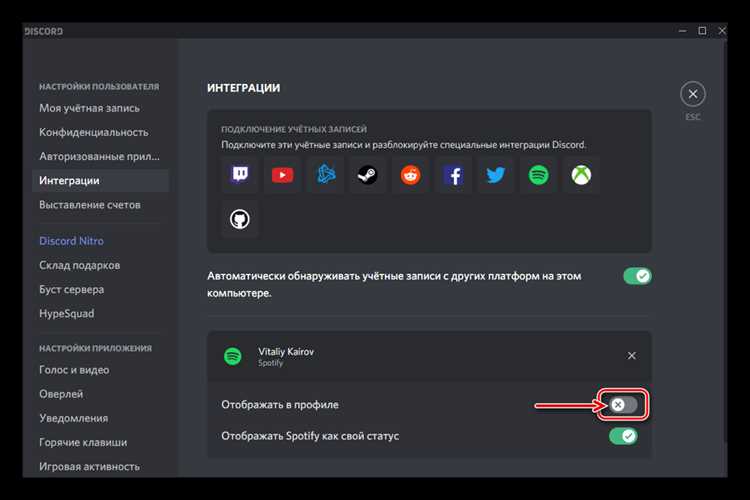
Task: Connect a Twitch account
Action: click(240, 175)
